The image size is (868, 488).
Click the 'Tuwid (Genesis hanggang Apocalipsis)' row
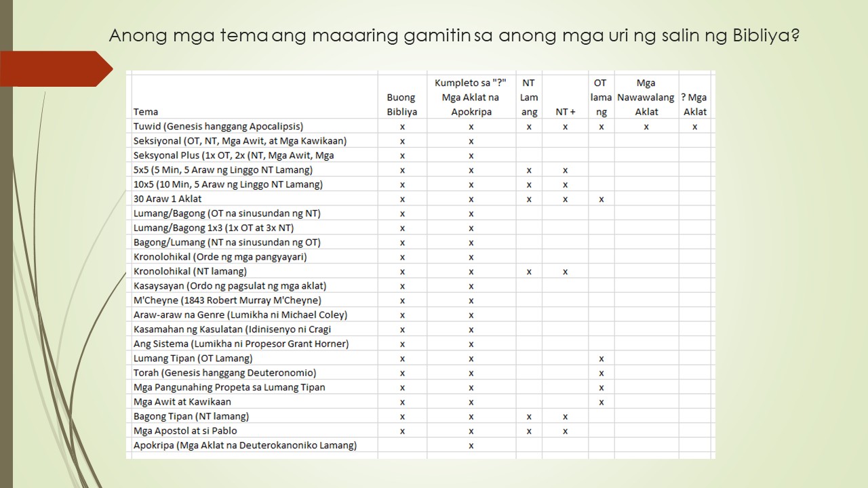[x=218, y=127]
